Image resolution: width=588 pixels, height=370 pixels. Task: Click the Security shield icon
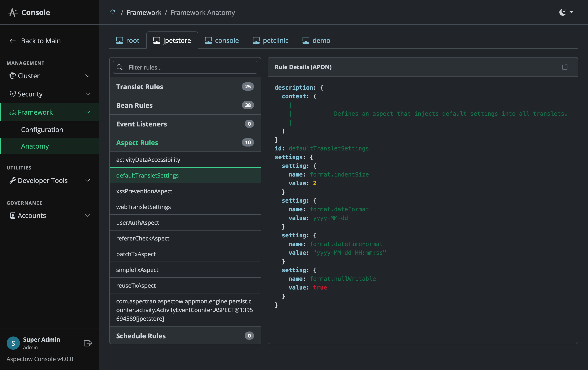point(13,94)
